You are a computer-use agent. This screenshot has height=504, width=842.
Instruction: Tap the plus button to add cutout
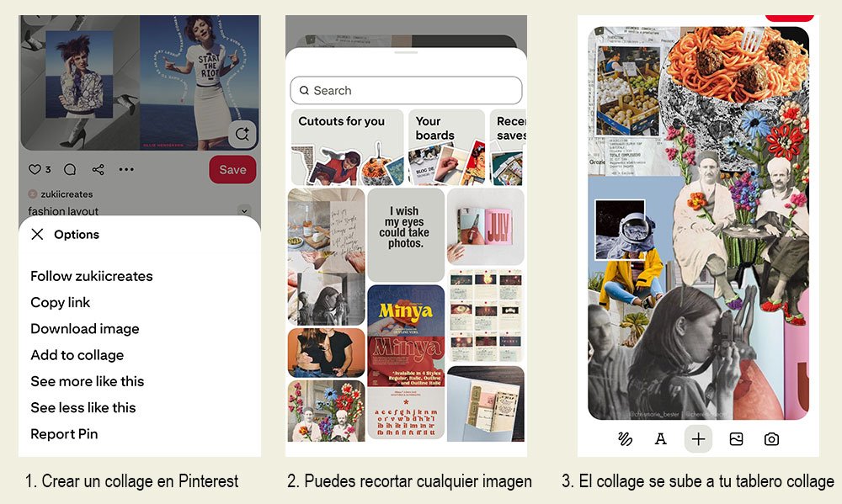tap(698, 439)
